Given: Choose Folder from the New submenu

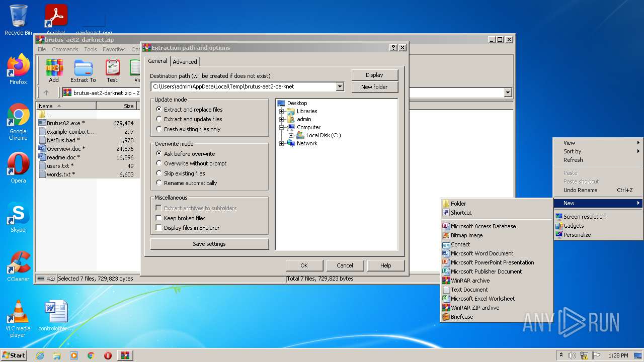Looking at the screenshot, I should [497, 204].
